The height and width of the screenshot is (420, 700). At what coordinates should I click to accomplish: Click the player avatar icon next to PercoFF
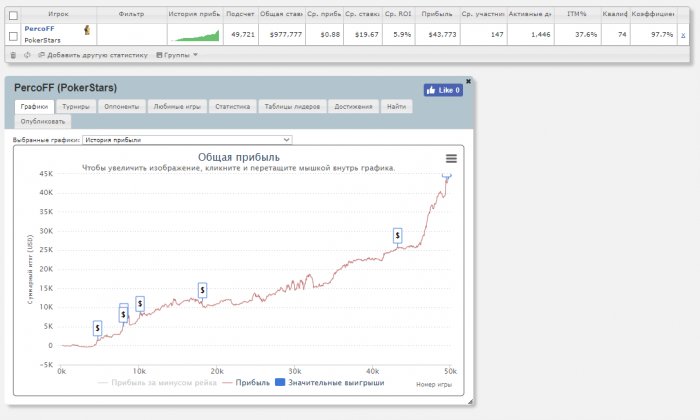87,30
